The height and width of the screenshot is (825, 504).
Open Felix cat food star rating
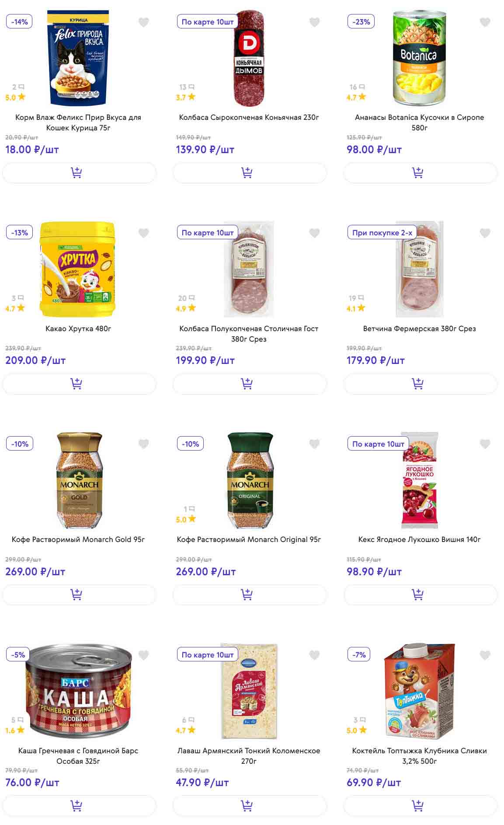click(x=15, y=98)
